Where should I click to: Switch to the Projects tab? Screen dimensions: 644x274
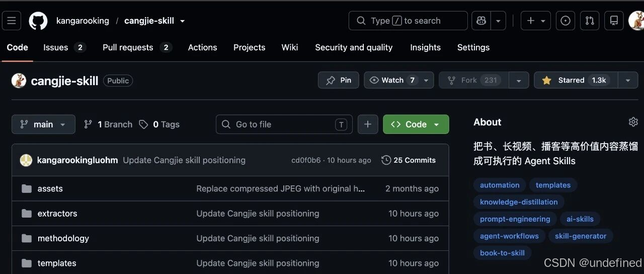tap(249, 47)
